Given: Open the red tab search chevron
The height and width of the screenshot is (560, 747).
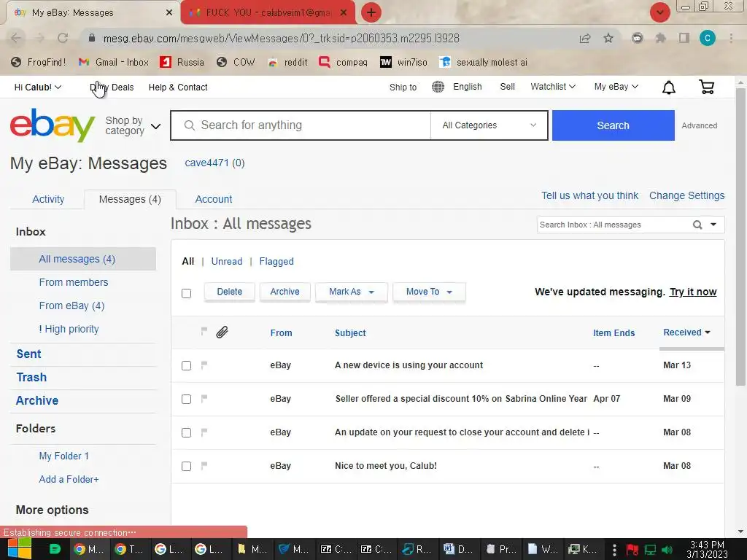Looking at the screenshot, I should (659, 12).
